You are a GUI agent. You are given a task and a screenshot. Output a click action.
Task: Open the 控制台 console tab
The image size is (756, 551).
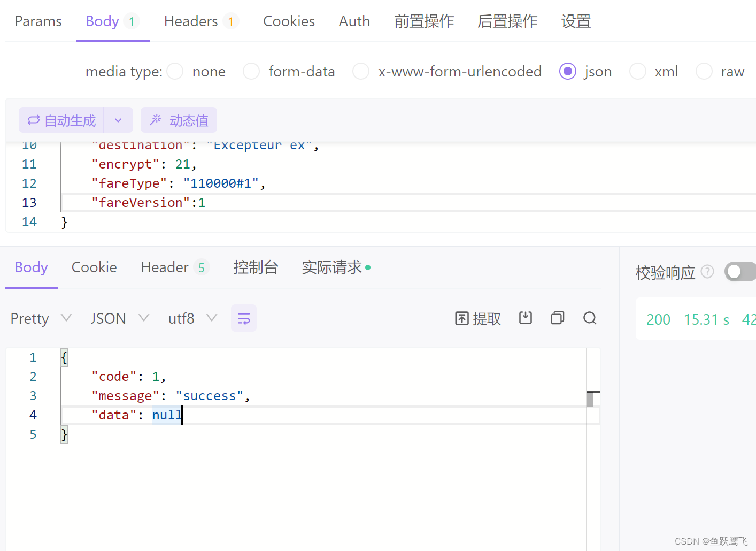coord(256,267)
